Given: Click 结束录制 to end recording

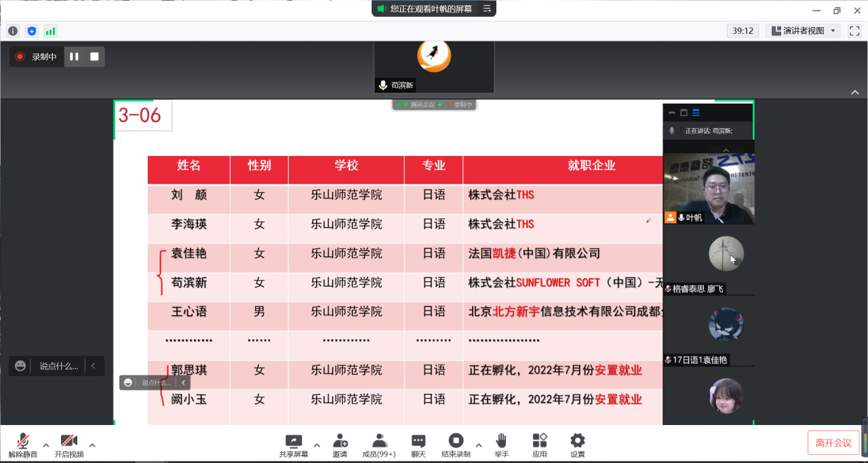Looking at the screenshot, I should click(x=456, y=445).
